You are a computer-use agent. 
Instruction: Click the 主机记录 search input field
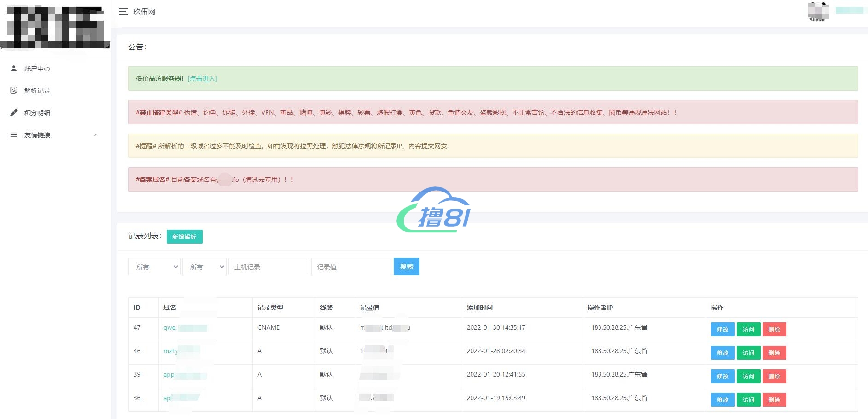[268, 267]
